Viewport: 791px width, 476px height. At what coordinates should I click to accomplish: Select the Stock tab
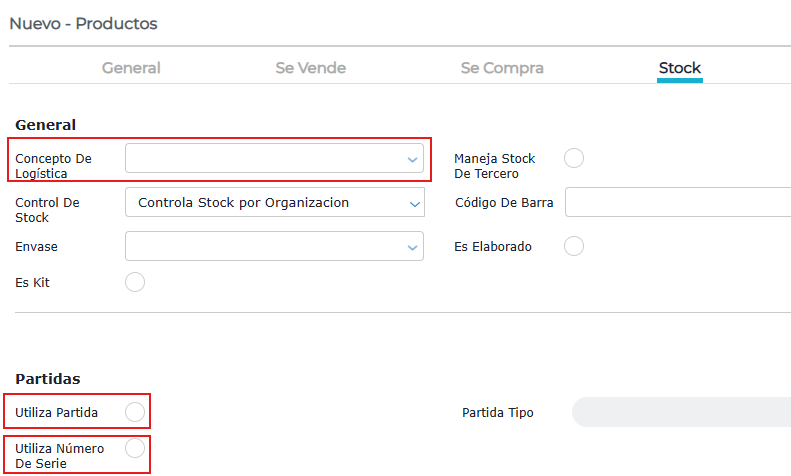pos(679,68)
